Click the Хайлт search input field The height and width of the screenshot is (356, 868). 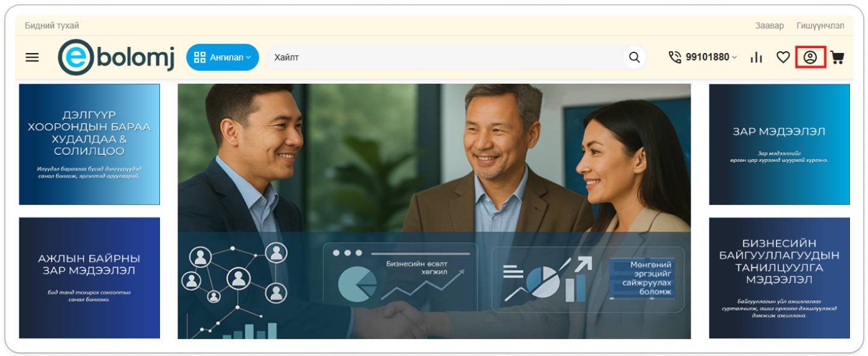click(x=445, y=57)
